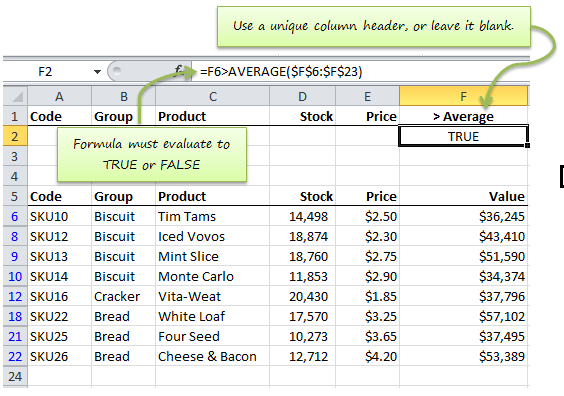Select highlighted column F header
The width and height of the screenshot is (564, 396).
click(463, 96)
